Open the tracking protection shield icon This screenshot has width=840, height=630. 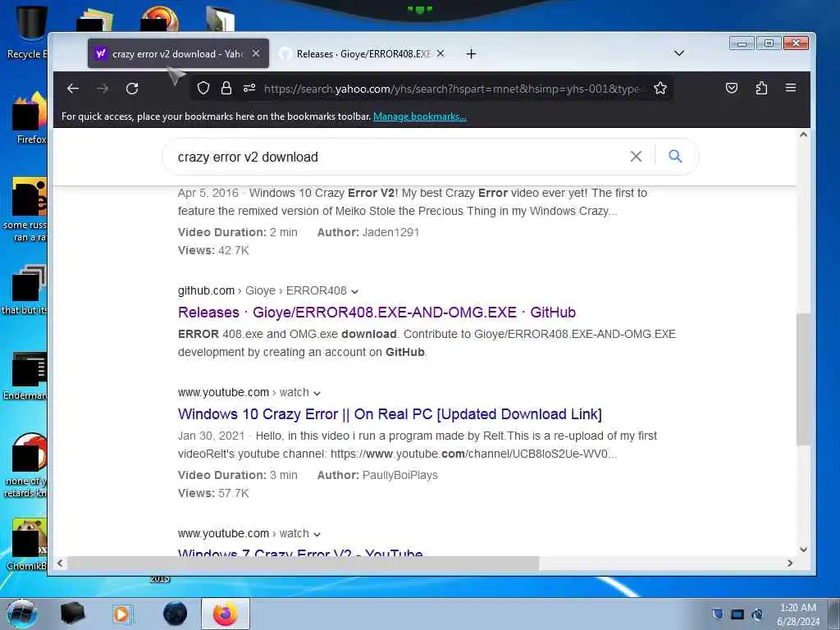203,88
